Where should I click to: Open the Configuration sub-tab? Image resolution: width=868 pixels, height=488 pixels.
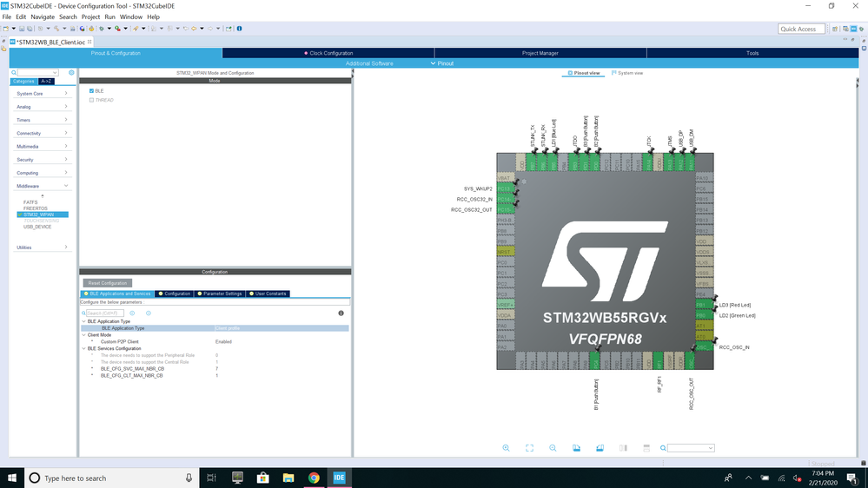point(175,293)
